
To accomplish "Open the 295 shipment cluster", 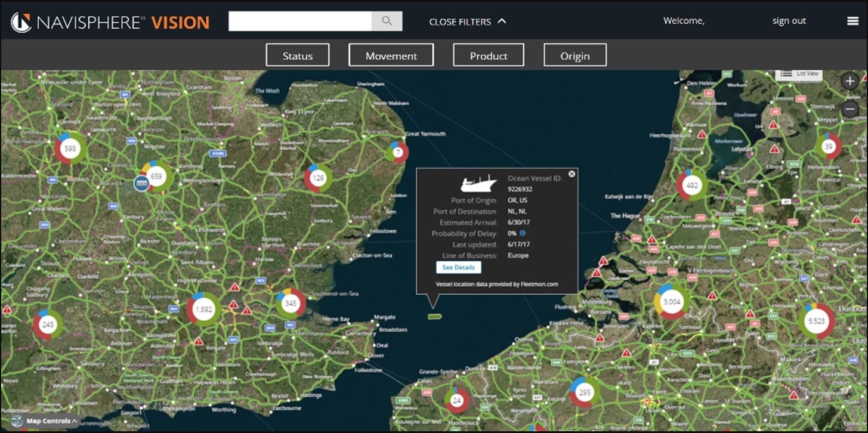I will tap(585, 392).
